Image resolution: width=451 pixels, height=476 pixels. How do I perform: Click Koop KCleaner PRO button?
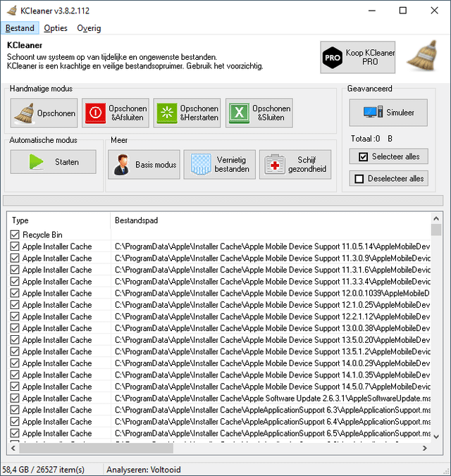(x=358, y=57)
